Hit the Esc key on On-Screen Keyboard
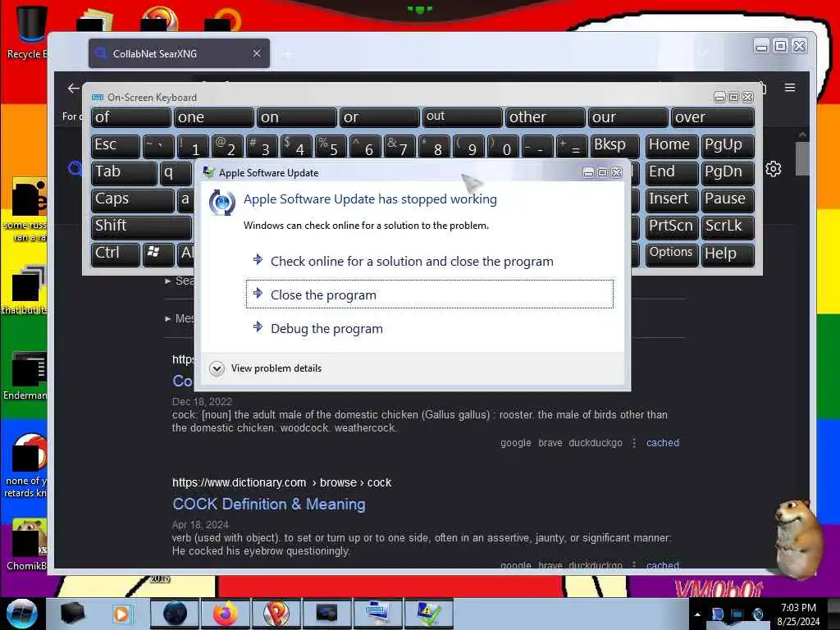This screenshot has width=840, height=630. tap(115, 145)
